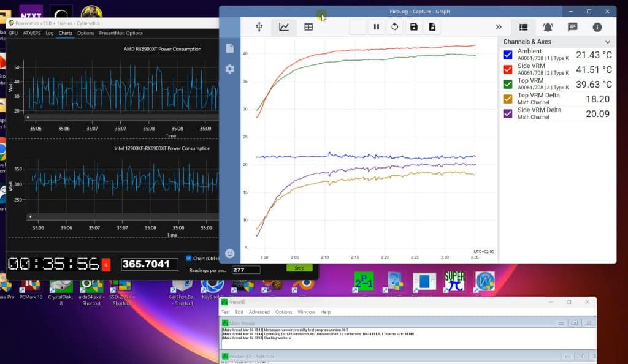Select the NZXT desktop icon
Image resolution: width=628 pixels, height=364 pixels.
point(31,12)
